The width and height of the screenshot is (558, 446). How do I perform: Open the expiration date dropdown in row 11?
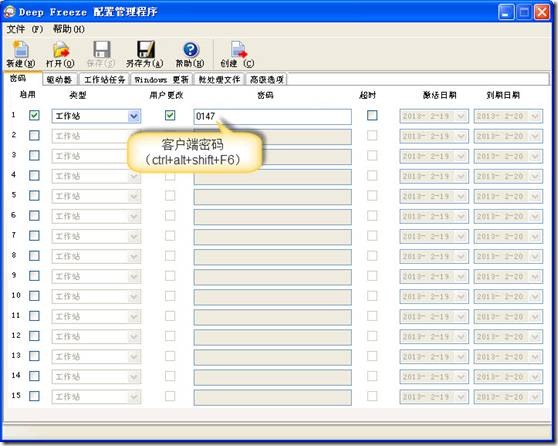535,317
